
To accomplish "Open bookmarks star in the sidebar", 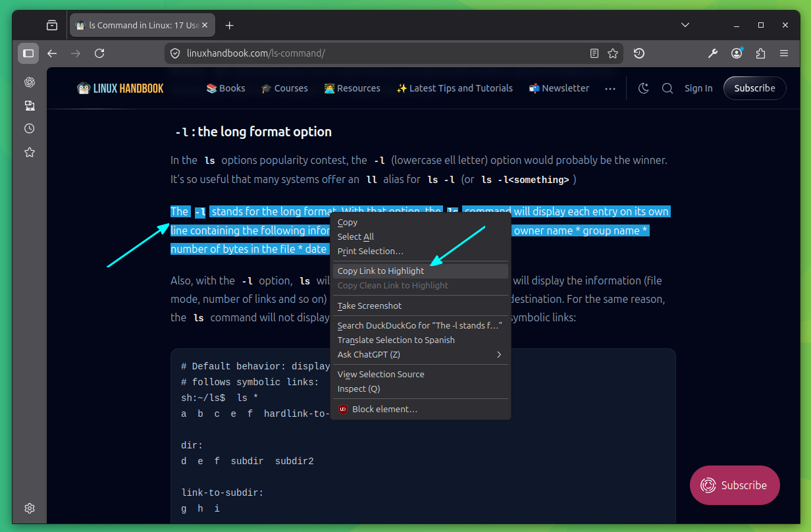I will [30, 152].
